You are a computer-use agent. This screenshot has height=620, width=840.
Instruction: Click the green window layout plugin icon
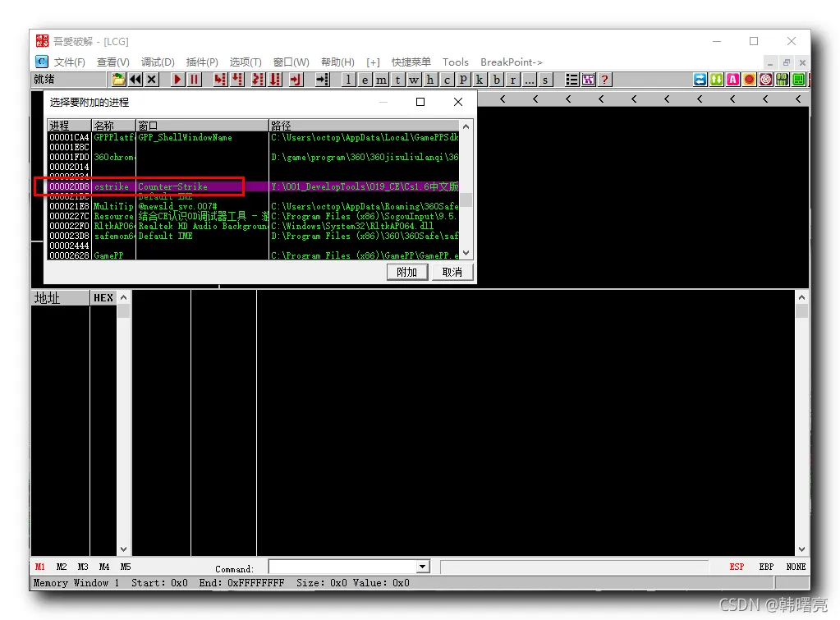[x=798, y=80]
